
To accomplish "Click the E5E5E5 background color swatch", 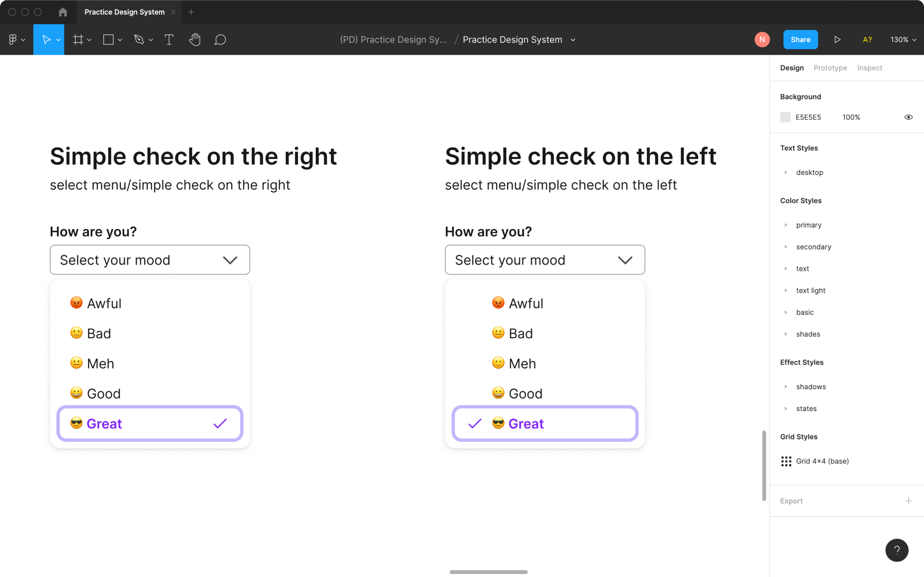I will pyautogui.click(x=785, y=117).
